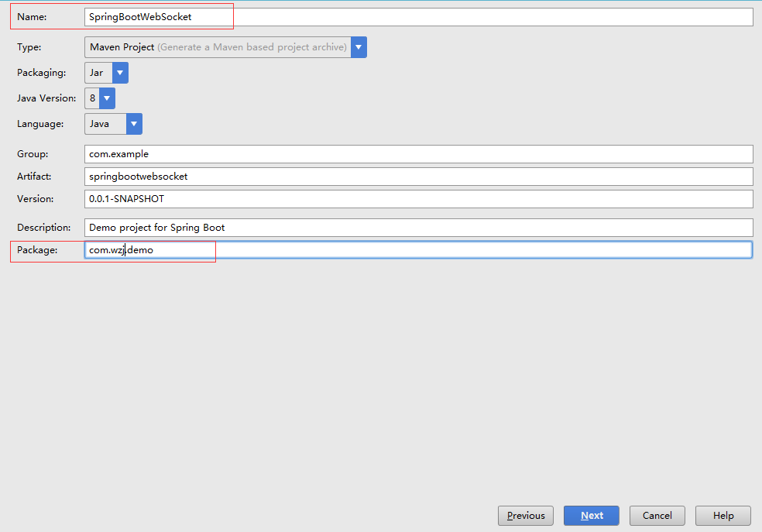This screenshot has width=762, height=532.
Task: Cancel the new project wizard
Action: [x=657, y=516]
